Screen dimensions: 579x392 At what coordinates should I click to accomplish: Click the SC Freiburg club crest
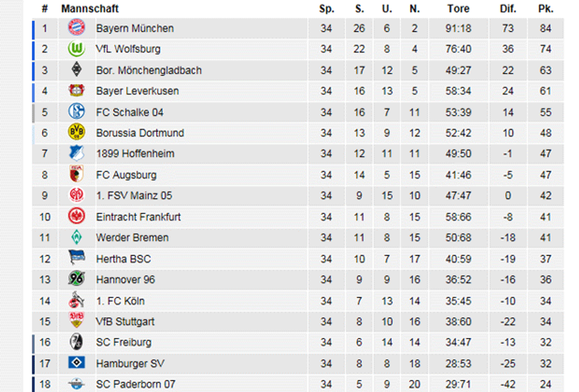tap(76, 342)
